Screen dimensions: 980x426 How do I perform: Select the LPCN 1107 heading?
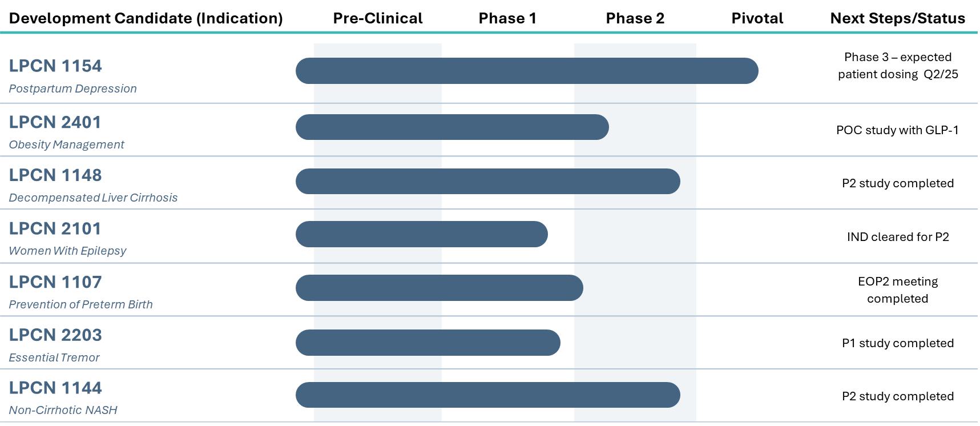click(55, 282)
